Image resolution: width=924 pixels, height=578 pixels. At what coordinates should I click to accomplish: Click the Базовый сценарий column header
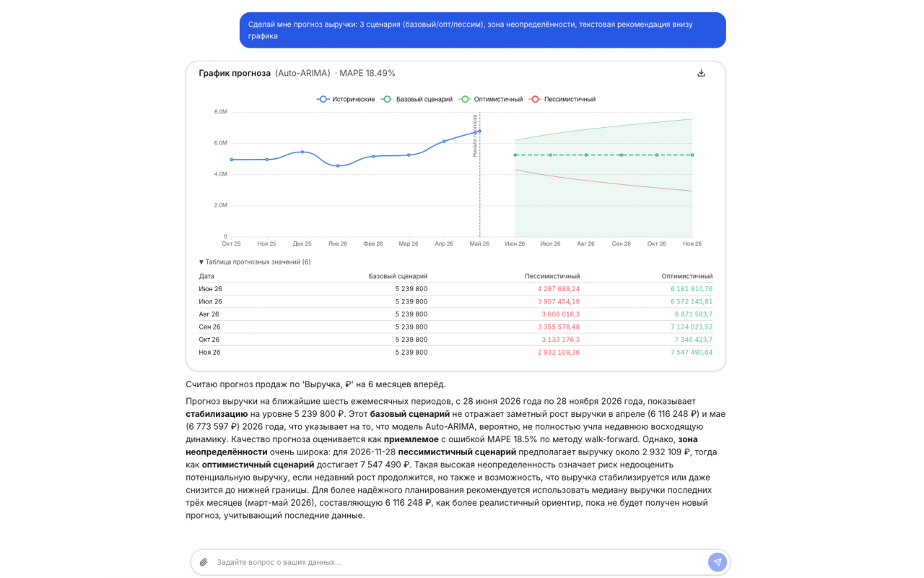click(398, 276)
